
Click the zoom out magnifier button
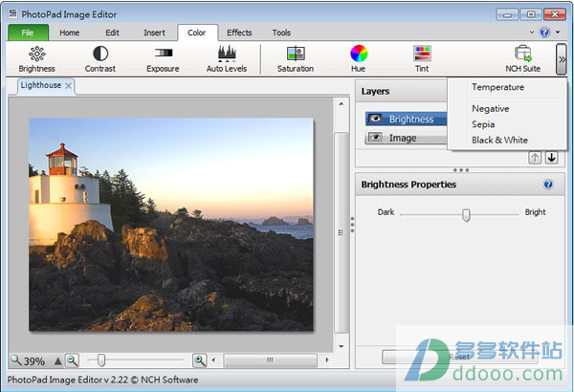coord(72,360)
